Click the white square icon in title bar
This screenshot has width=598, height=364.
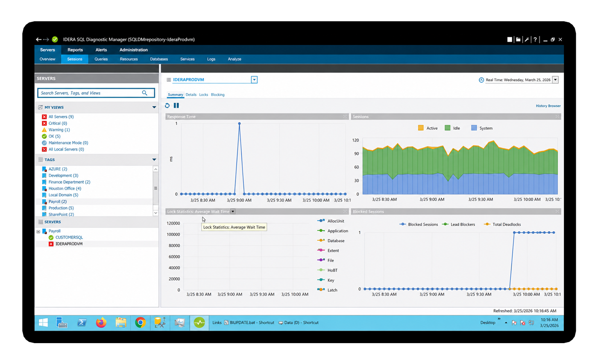pos(510,39)
